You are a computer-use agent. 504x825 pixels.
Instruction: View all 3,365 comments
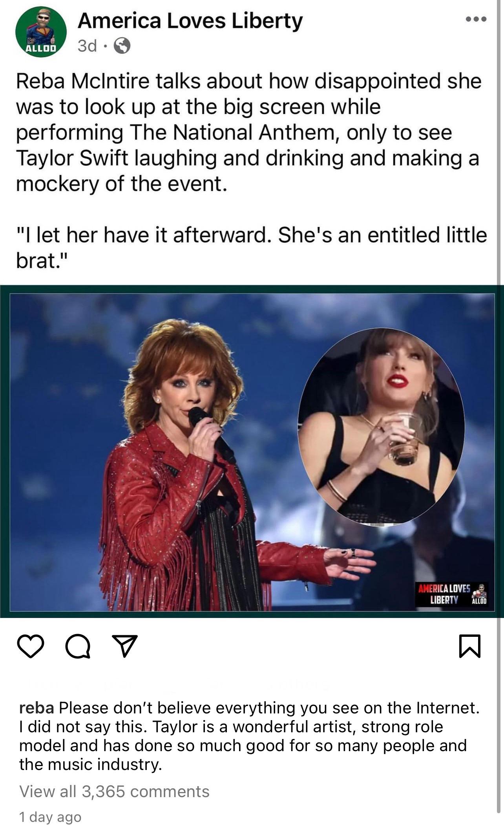[x=114, y=791]
